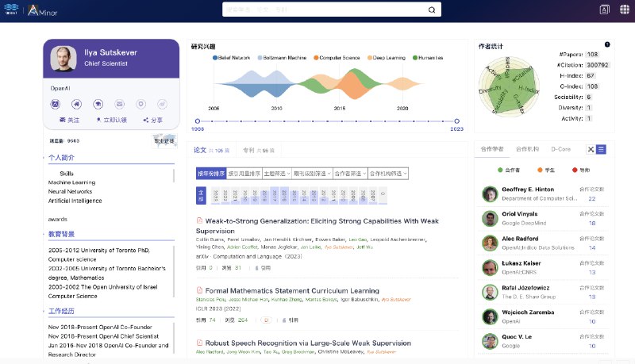Toggle Boltzmann Machine legend item
Image resolution: width=635 pixels, height=364 pixels.
(x=283, y=58)
